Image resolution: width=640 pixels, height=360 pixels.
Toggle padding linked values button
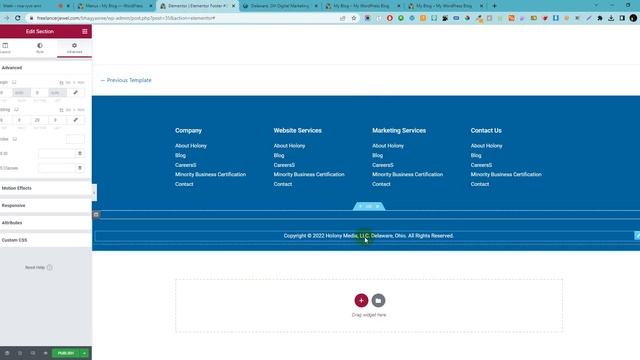(76, 120)
